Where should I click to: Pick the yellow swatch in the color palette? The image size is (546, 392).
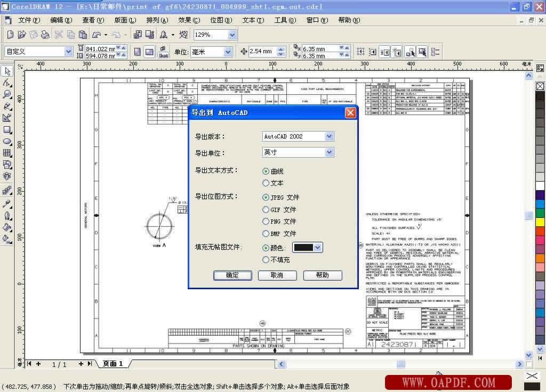click(540, 222)
